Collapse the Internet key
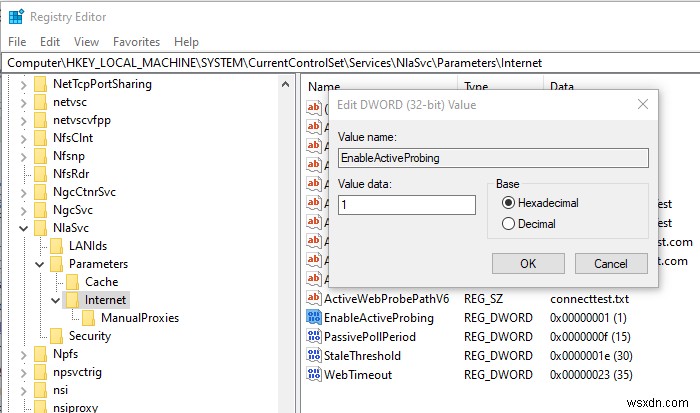 click(56, 300)
